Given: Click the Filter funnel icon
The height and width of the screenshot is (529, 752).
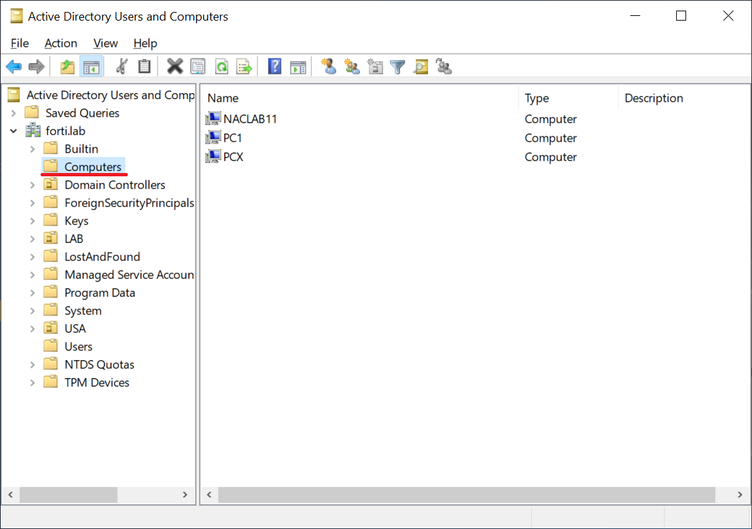Looking at the screenshot, I should (x=398, y=67).
